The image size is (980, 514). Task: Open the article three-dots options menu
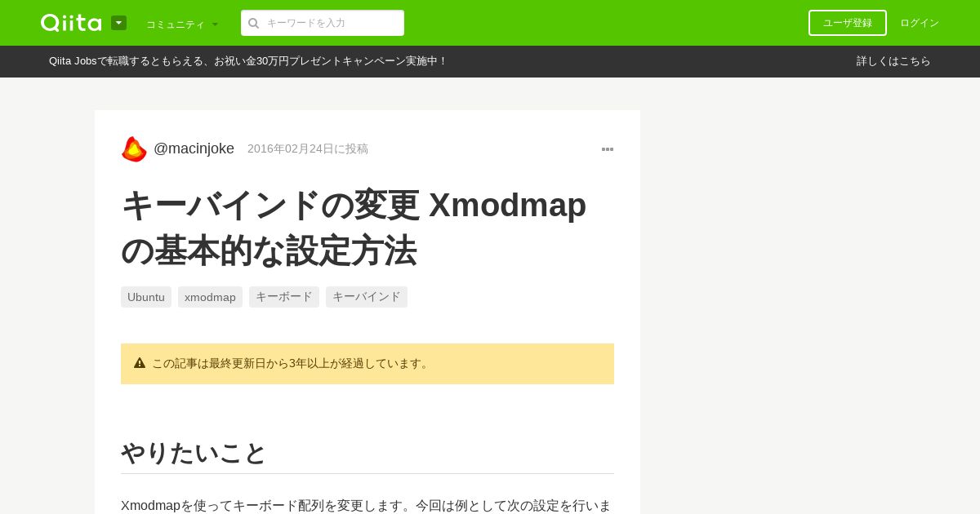click(608, 149)
